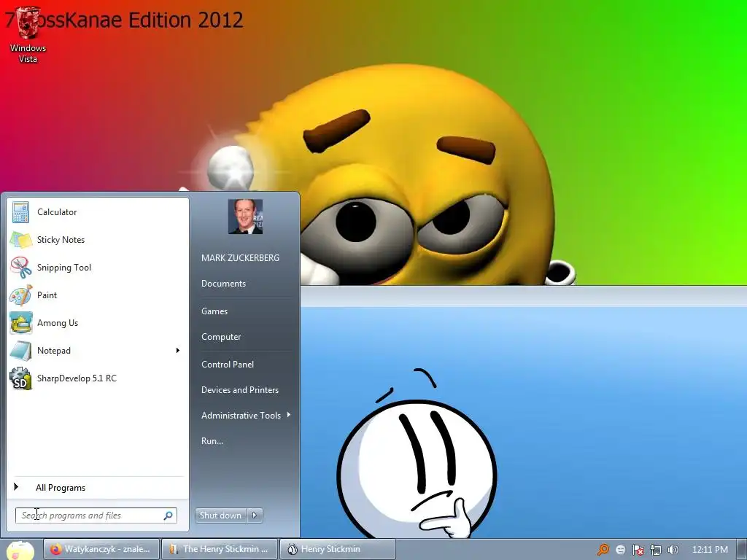The width and height of the screenshot is (747, 560).
Task: Expand the Administrative Tools submenu arrow
Action: coord(289,415)
